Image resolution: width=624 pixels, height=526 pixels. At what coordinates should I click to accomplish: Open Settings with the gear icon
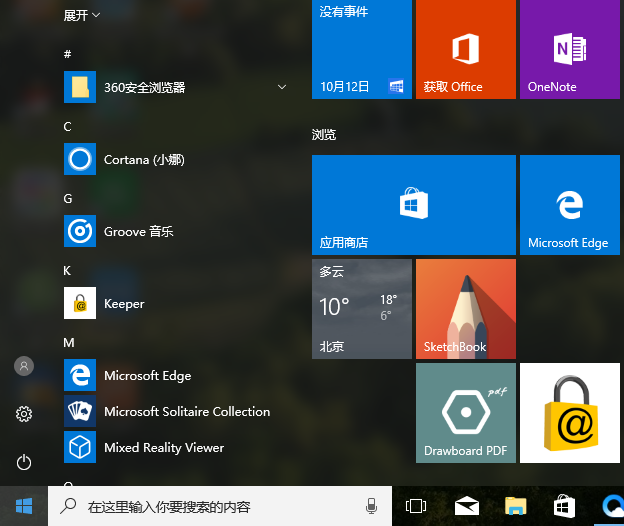pos(24,414)
